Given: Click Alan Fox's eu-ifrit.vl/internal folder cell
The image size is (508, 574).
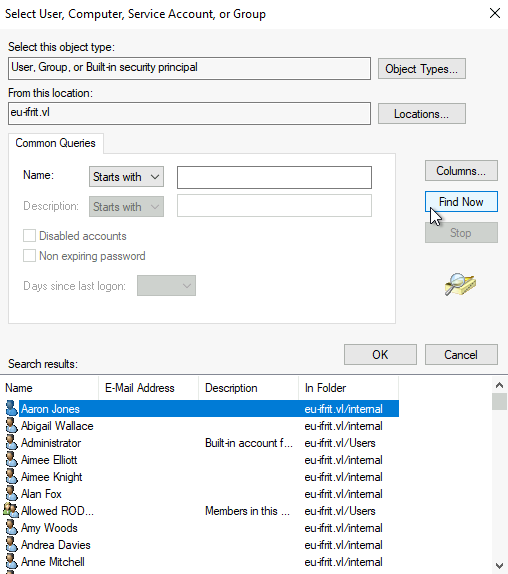Looking at the screenshot, I should point(343,494).
